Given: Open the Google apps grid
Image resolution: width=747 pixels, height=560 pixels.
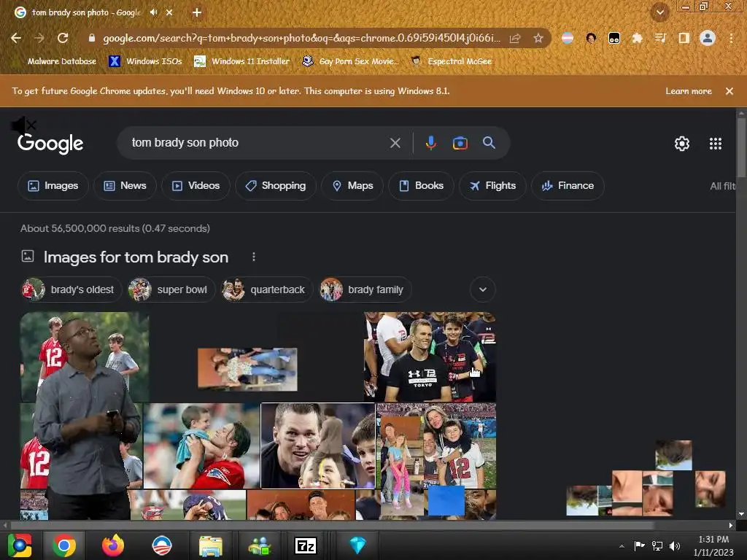Looking at the screenshot, I should point(715,144).
